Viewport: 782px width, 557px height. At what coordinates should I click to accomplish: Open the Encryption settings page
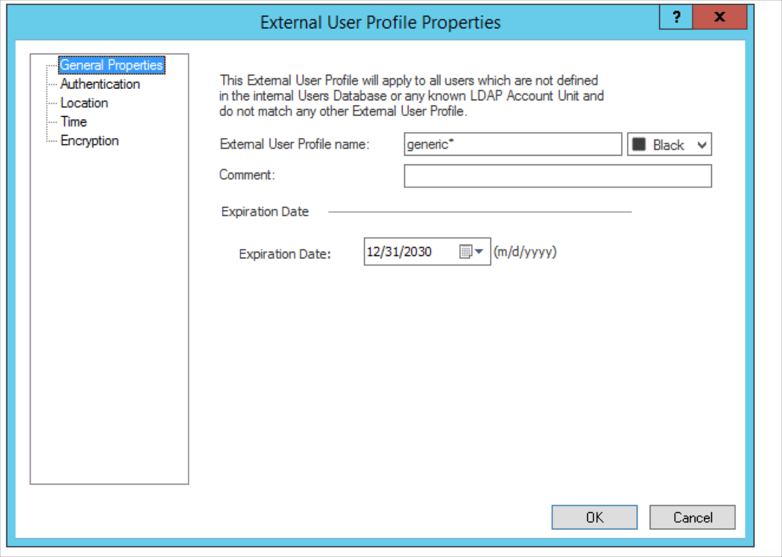tap(89, 141)
